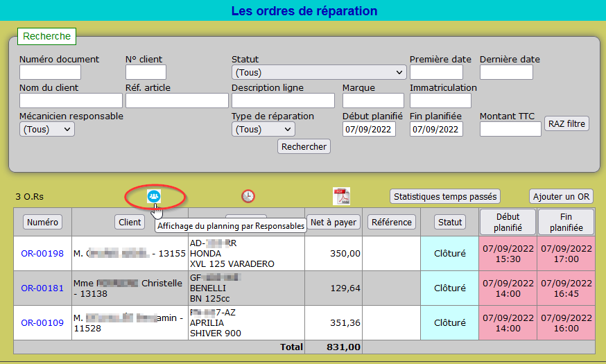Export list with the PDF icon
The image size is (606, 364).
tap(340, 196)
